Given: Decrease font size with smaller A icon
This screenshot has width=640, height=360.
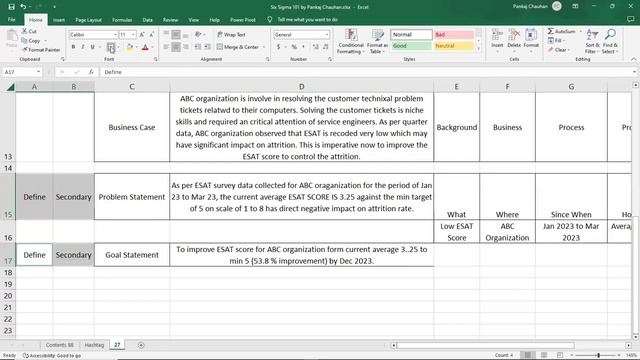Looking at the screenshot, I should (x=151, y=35).
